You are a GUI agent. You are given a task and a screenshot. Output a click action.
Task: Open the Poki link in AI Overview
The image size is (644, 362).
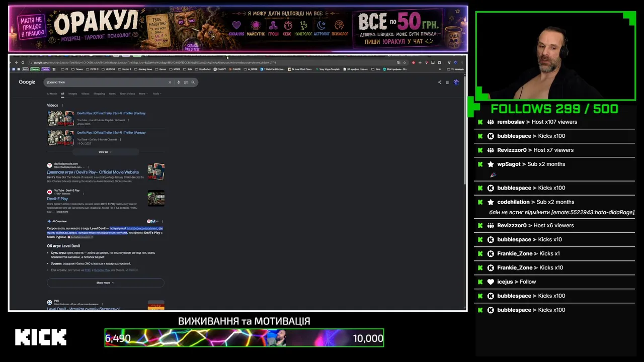coord(88,270)
